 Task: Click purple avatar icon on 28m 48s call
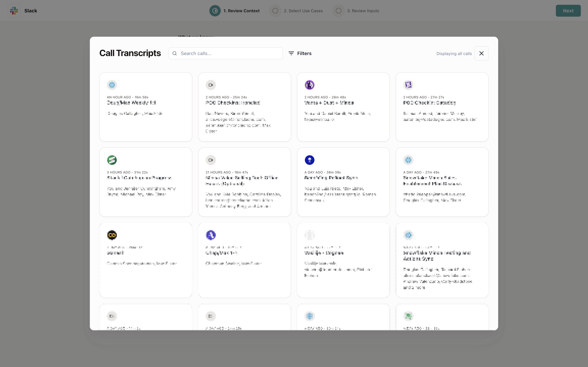click(x=309, y=85)
